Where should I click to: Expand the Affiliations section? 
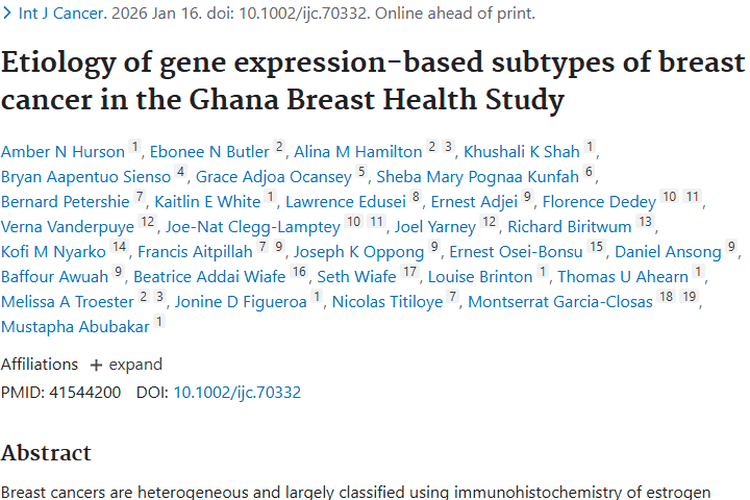[x=126, y=364]
